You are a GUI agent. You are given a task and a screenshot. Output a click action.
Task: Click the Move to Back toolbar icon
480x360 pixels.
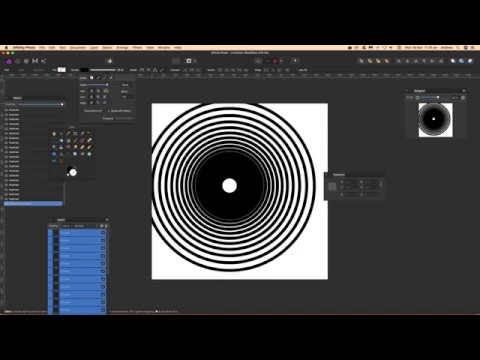point(361,61)
